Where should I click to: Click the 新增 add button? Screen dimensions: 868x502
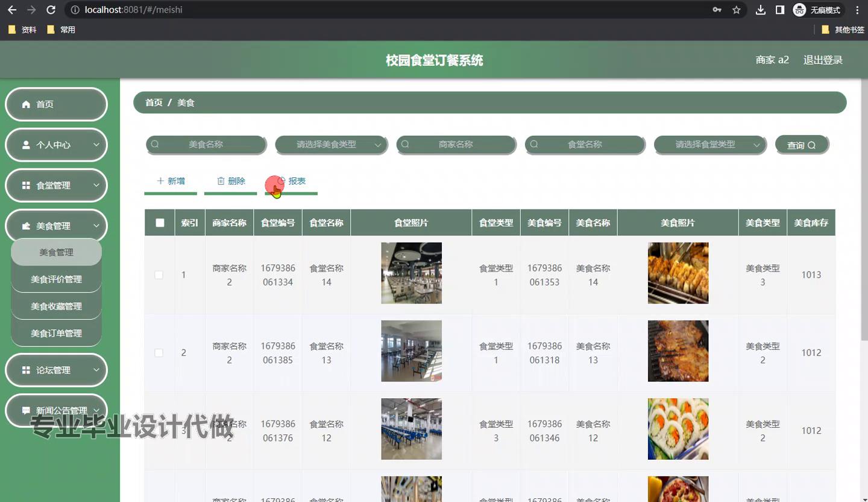tap(171, 181)
